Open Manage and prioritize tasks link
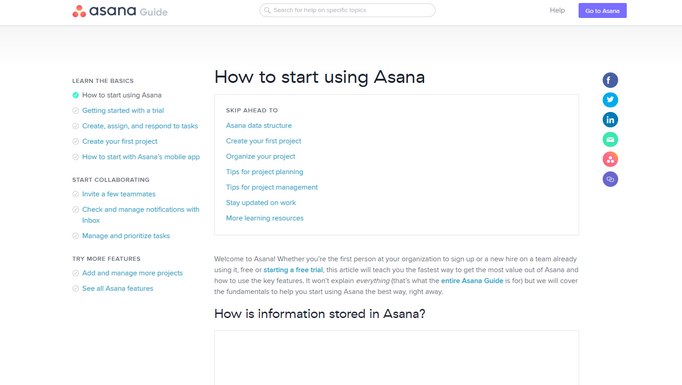 point(126,236)
